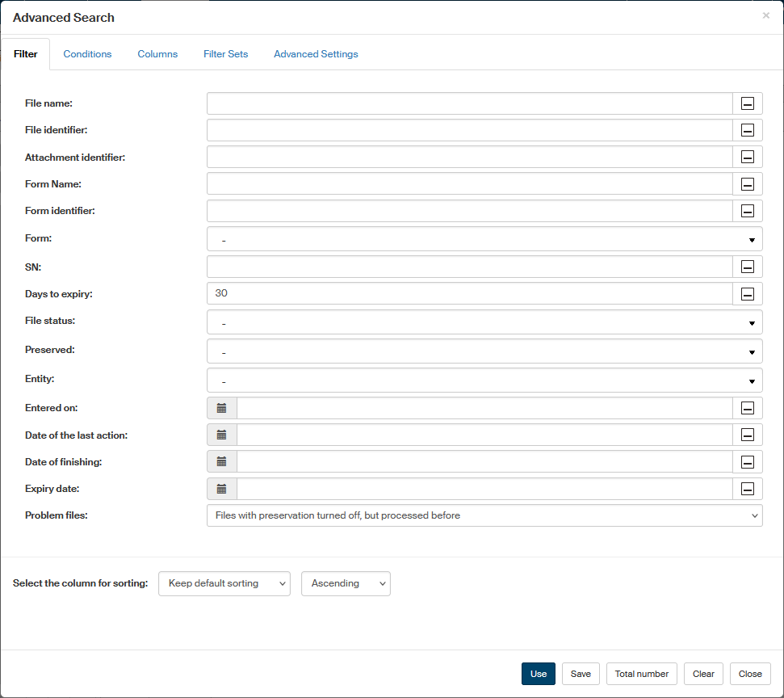
Task: Expand the Form dropdown
Action: (x=484, y=239)
